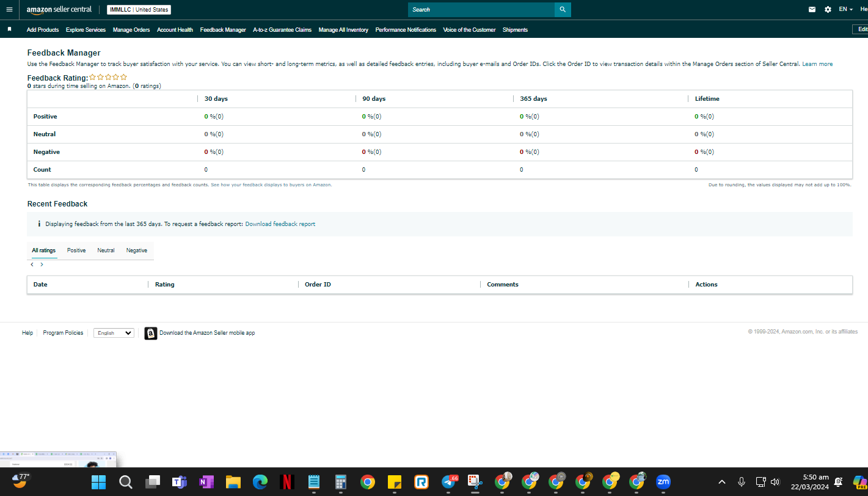
Task: Click the Comments column header
Action: coord(503,285)
